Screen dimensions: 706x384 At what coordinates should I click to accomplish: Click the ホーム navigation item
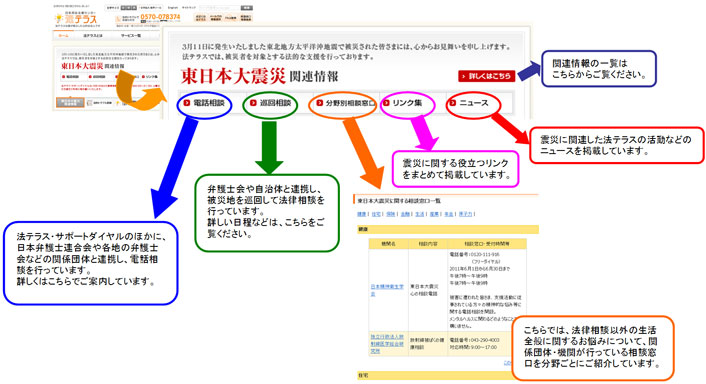pos(63,36)
